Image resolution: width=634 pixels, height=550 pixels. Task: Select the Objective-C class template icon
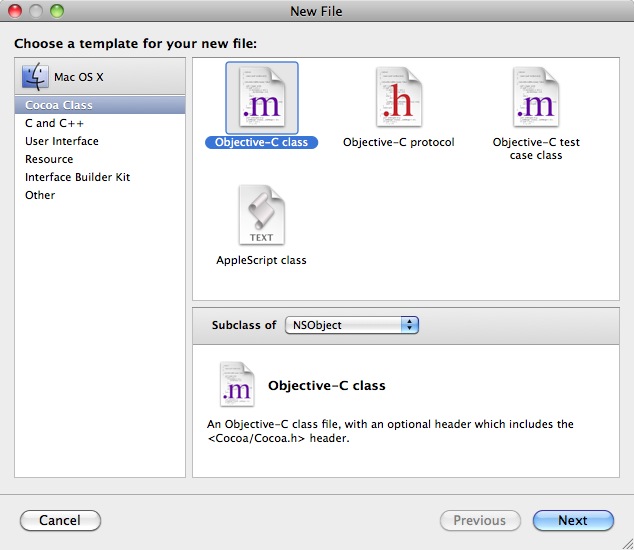pos(262,98)
